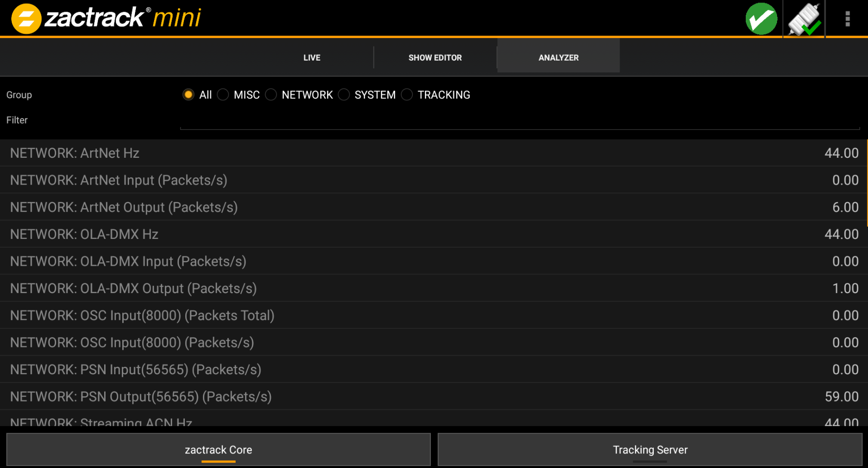Select the OSC Input(8000) Packets Total row
The height and width of the screenshot is (468, 868).
pos(434,316)
